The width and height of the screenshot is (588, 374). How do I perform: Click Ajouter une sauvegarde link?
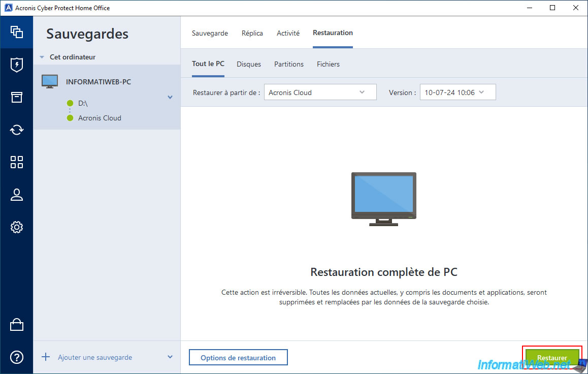click(x=95, y=358)
